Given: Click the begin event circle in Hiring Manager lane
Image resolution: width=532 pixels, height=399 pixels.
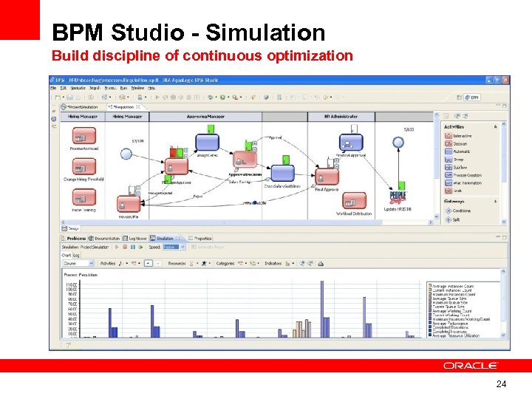Looking at the screenshot, I should click(x=126, y=154).
